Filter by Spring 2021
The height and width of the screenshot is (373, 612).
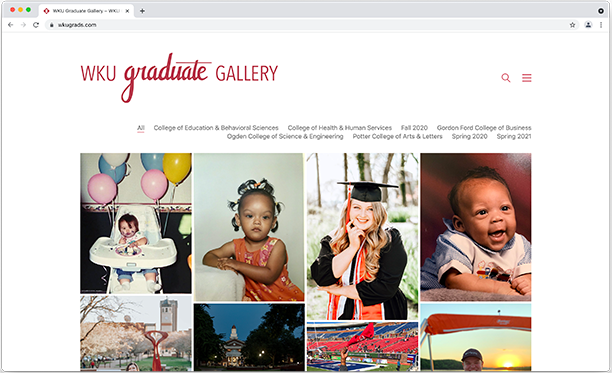click(514, 136)
